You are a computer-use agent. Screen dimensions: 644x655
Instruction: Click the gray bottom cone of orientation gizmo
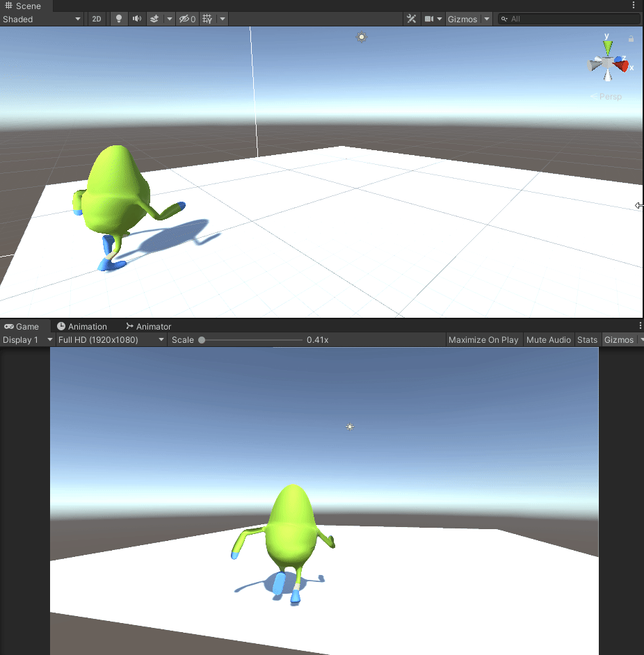[608, 75]
